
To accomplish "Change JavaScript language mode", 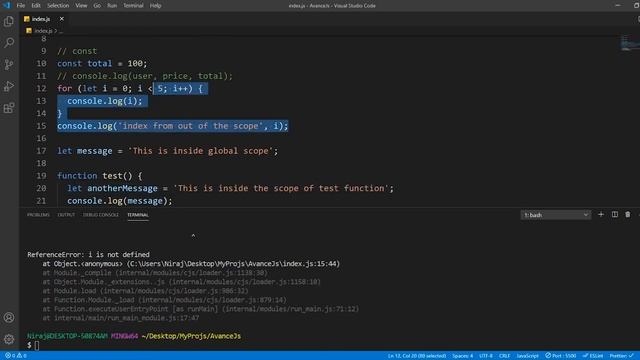I will 527,356.
